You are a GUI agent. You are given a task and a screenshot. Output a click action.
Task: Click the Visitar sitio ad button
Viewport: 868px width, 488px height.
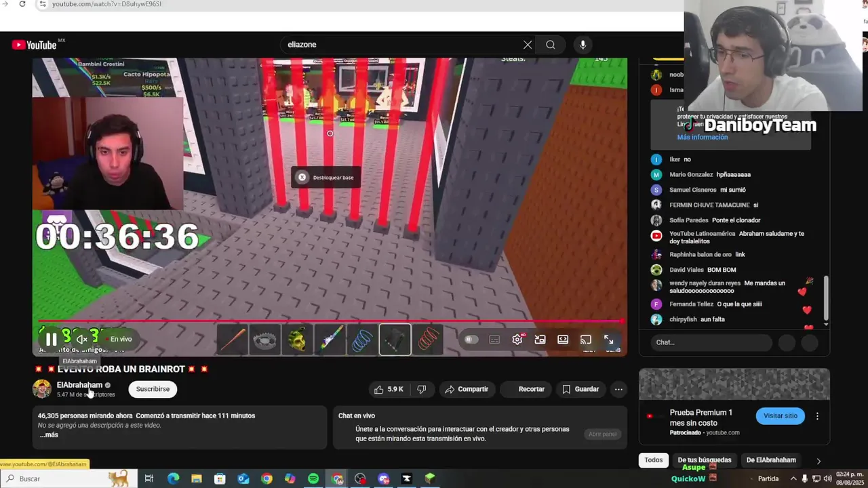781,416
